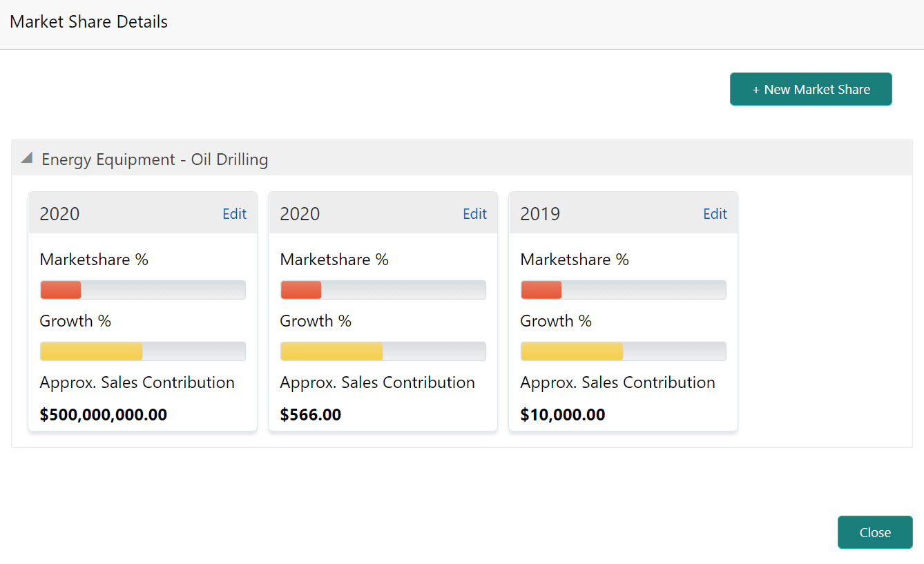Edit the 2020 card showing $566.00
924x564 pixels.
[474, 214]
